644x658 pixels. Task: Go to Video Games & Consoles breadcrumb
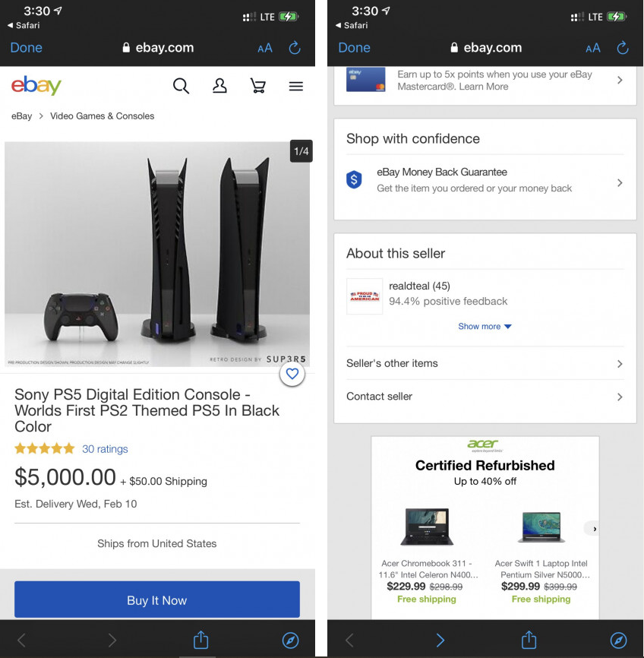point(102,116)
